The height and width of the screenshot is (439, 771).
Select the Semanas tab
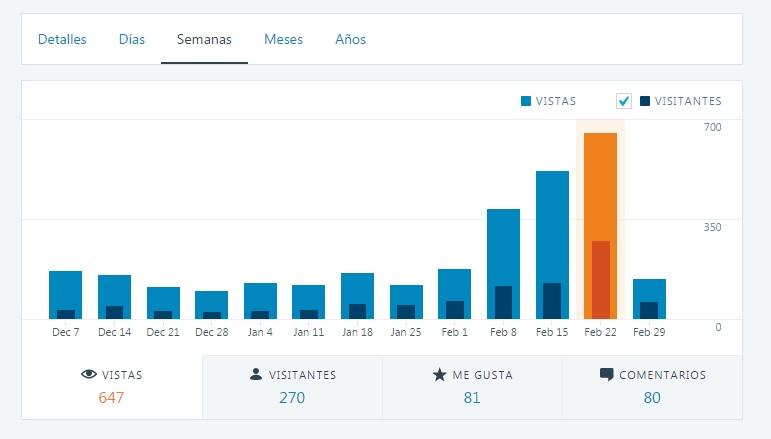point(204,40)
